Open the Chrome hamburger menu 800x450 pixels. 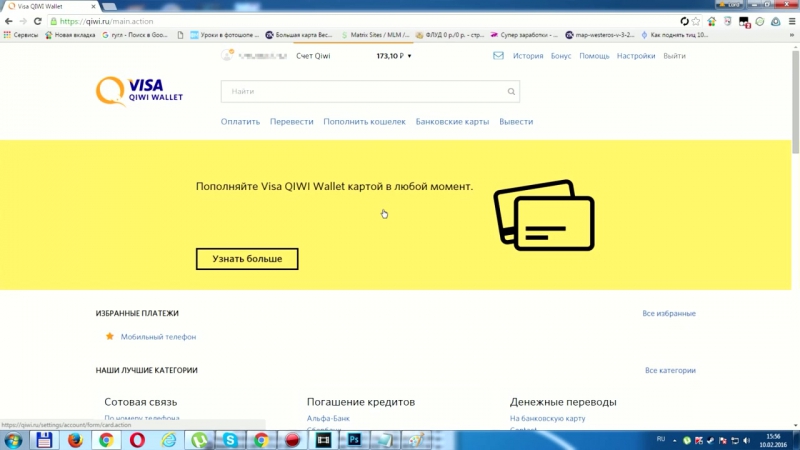(x=792, y=21)
